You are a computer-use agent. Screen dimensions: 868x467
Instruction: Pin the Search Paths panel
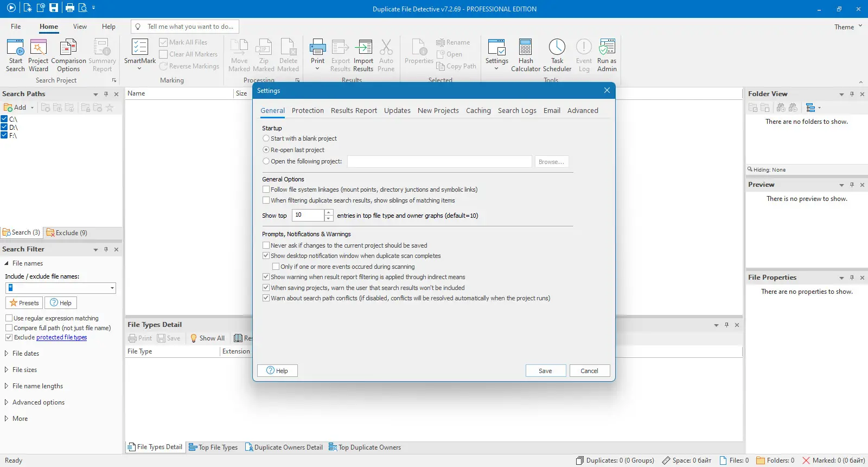[106, 94]
